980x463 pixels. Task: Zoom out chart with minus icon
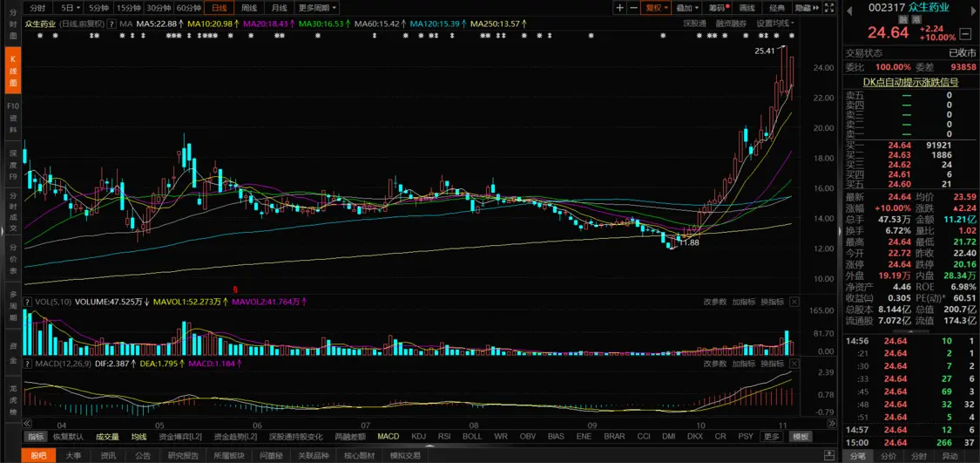[x=633, y=8]
